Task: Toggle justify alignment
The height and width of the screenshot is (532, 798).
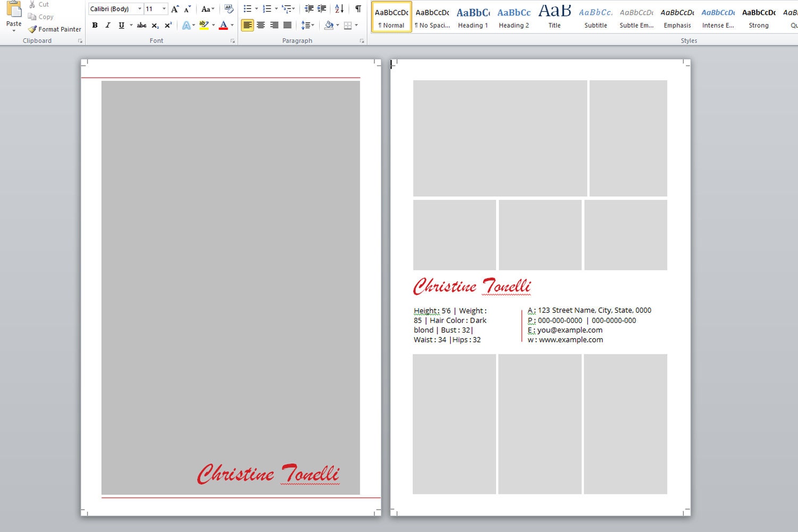Action: click(x=288, y=24)
